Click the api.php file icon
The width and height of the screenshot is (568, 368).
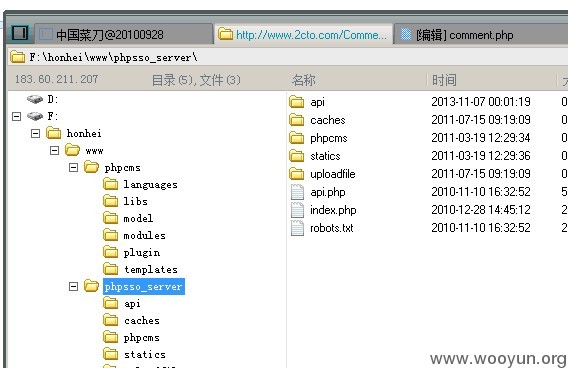click(x=297, y=192)
